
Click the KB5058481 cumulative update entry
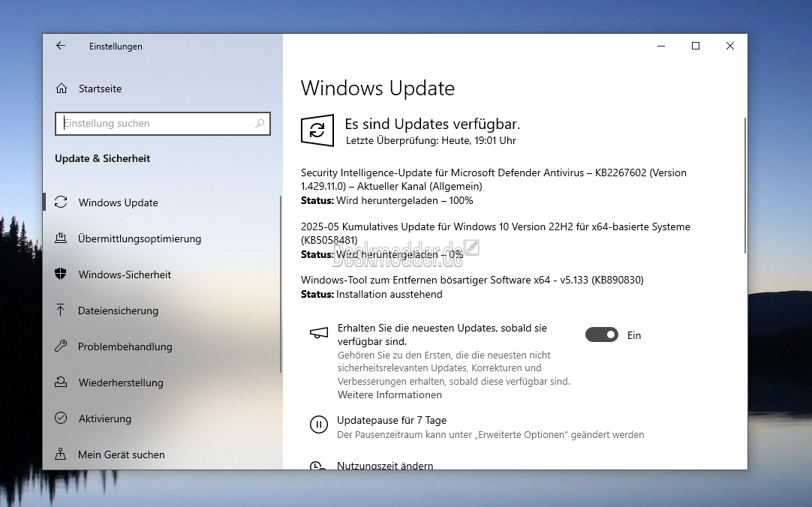click(495, 233)
